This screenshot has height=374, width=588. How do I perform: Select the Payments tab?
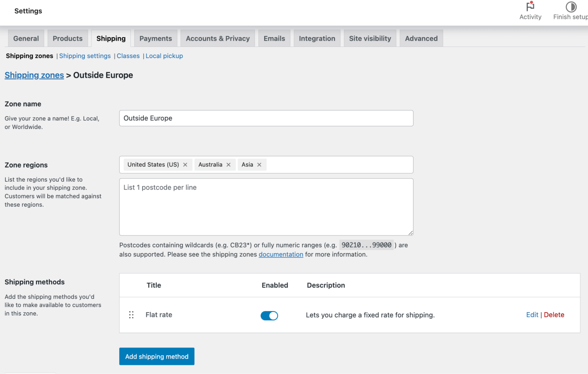tap(156, 38)
